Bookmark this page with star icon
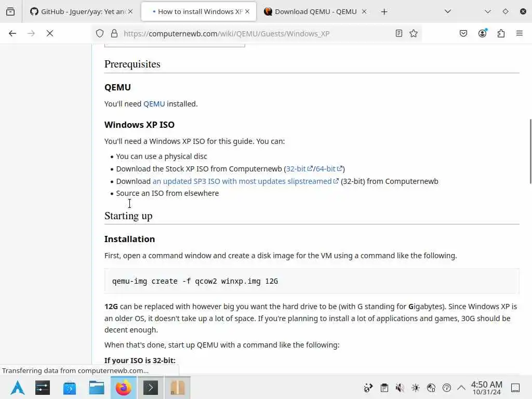The height and width of the screenshot is (399, 532). click(x=414, y=33)
